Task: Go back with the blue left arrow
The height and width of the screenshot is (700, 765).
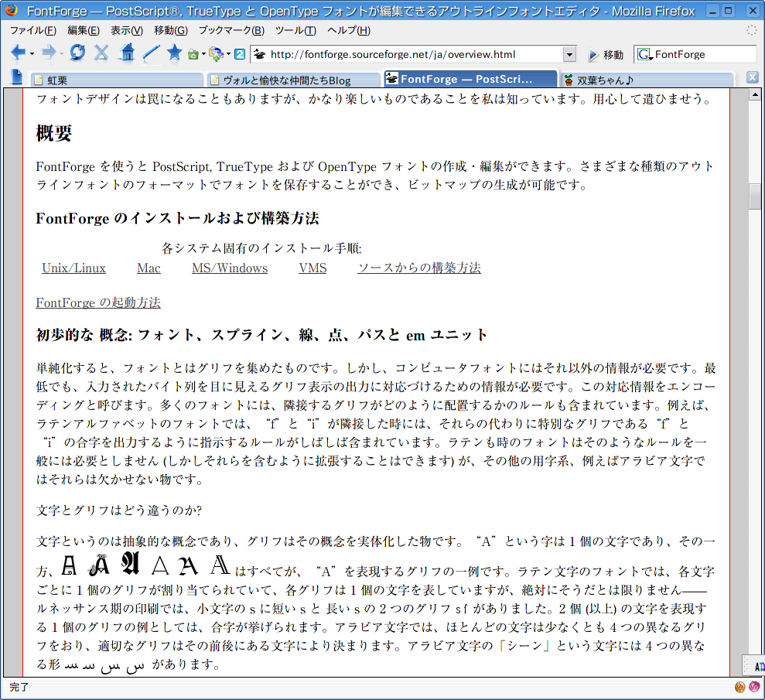Action: tap(18, 53)
